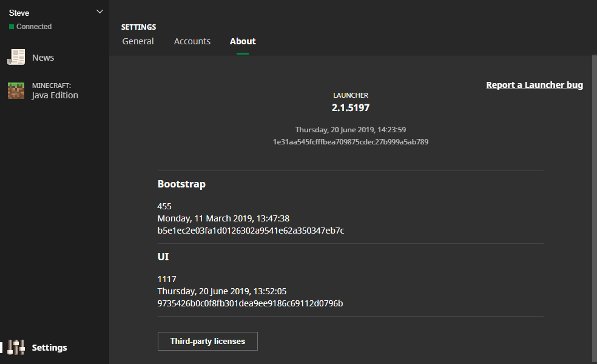Click the News newspaper icon
The width and height of the screenshot is (597, 364).
16,58
